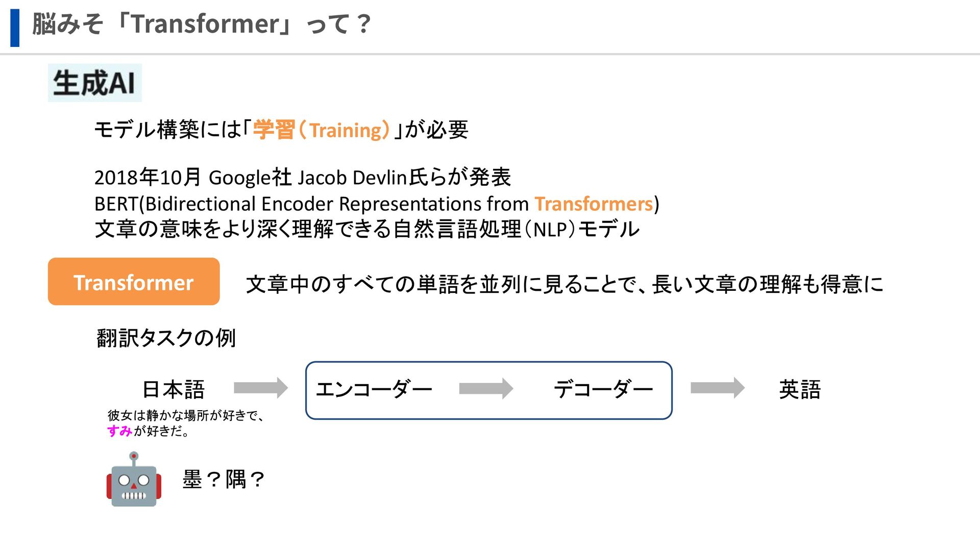Click the 生成AI label box
980x551 pixels.
pyautogui.click(x=95, y=83)
